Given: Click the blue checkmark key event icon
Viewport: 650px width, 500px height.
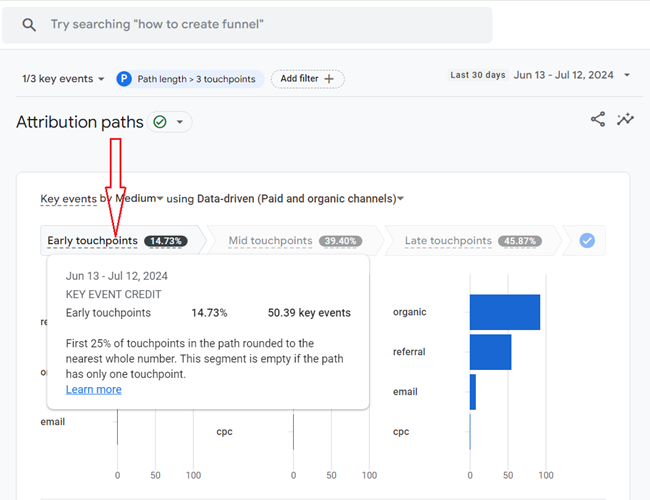Looking at the screenshot, I should pyautogui.click(x=587, y=240).
